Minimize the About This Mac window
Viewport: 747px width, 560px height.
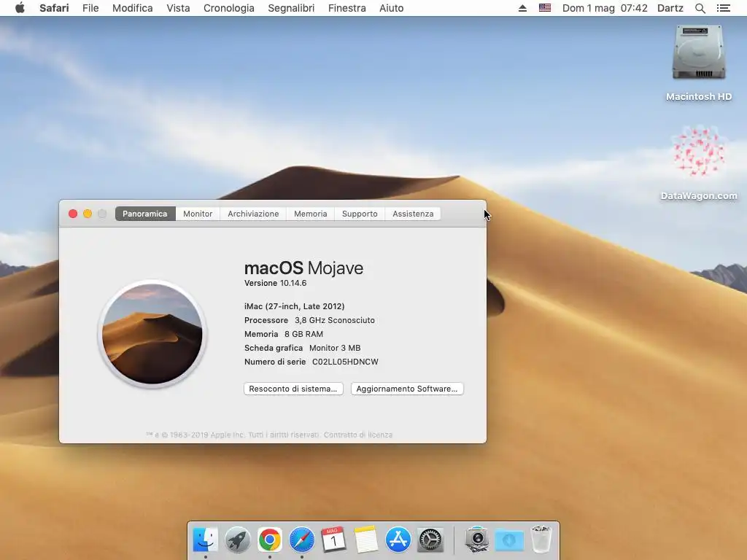pyautogui.click(x=88, y=214)
